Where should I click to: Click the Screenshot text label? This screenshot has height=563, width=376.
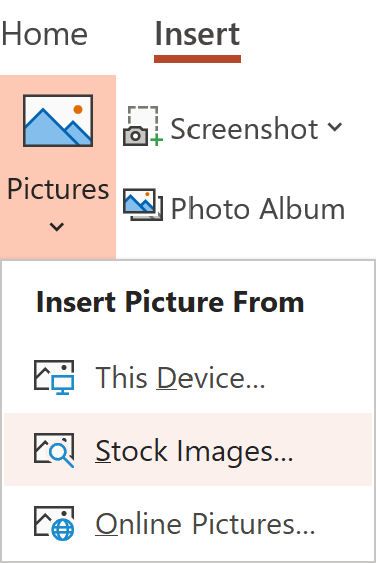(x=244, y=129)
